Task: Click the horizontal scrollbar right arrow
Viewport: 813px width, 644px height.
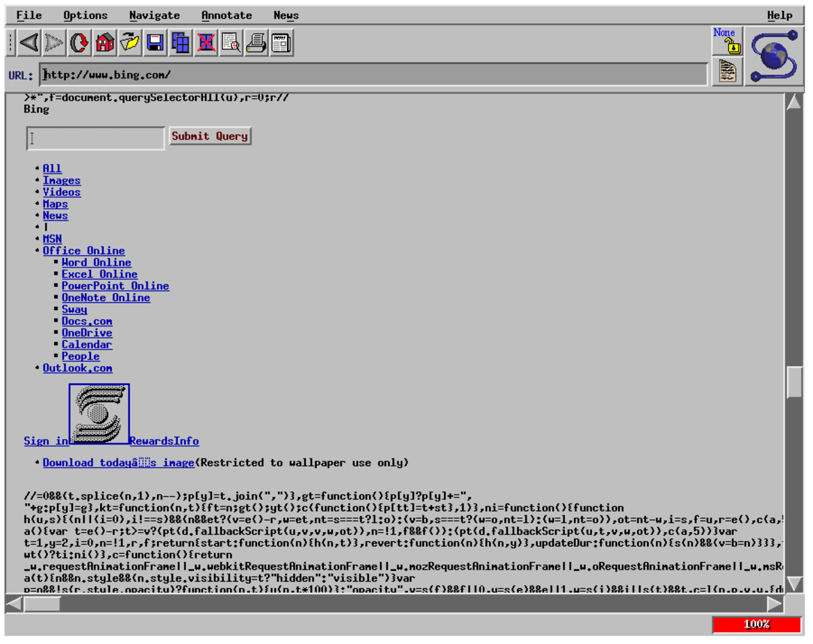Action: tap(775, 604)
